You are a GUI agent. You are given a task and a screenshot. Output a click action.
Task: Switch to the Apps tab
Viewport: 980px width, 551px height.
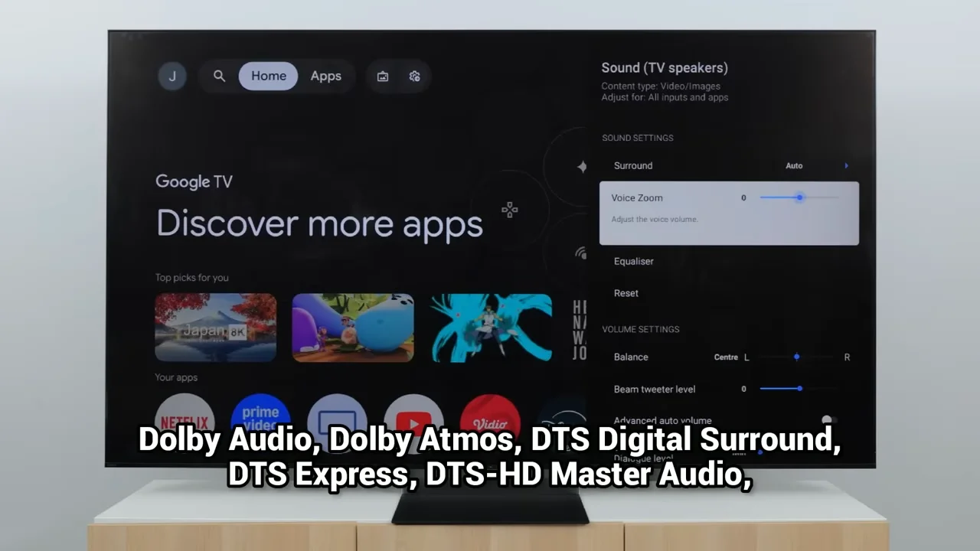point(325,76)
